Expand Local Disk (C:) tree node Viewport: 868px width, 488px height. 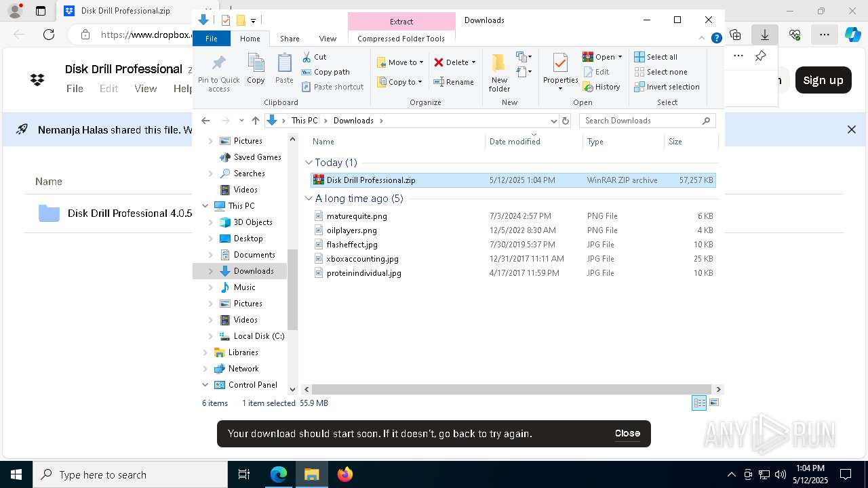[x=210, y=336]
